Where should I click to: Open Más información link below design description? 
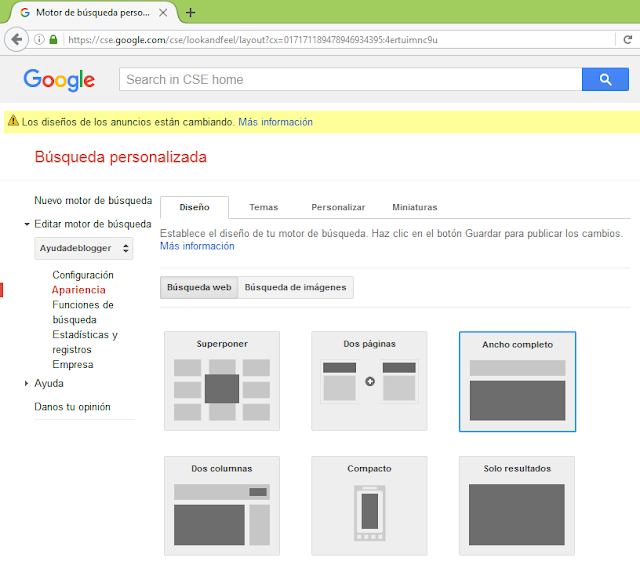(197, 246)
